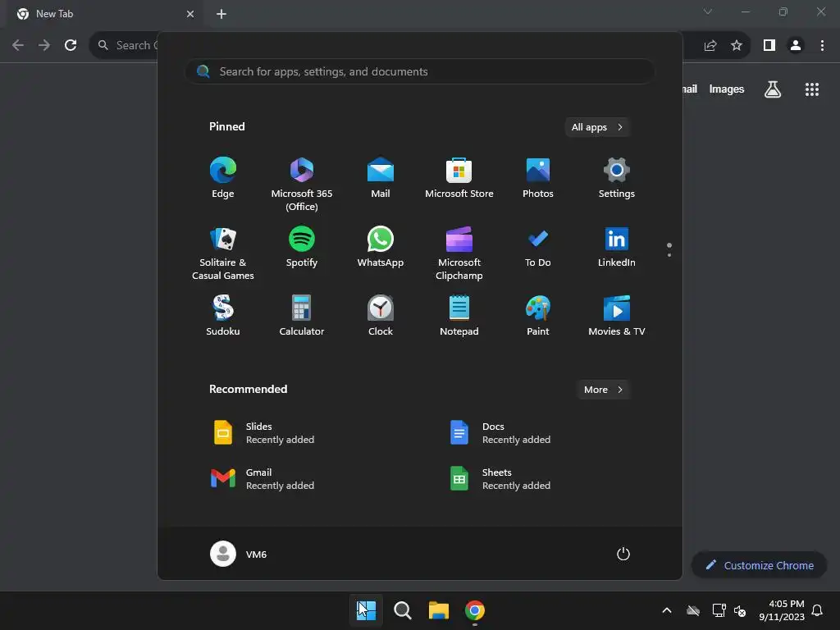The image size is (840, 630).
Task: Click the Images link in Chrome
Action: point(727,89)
